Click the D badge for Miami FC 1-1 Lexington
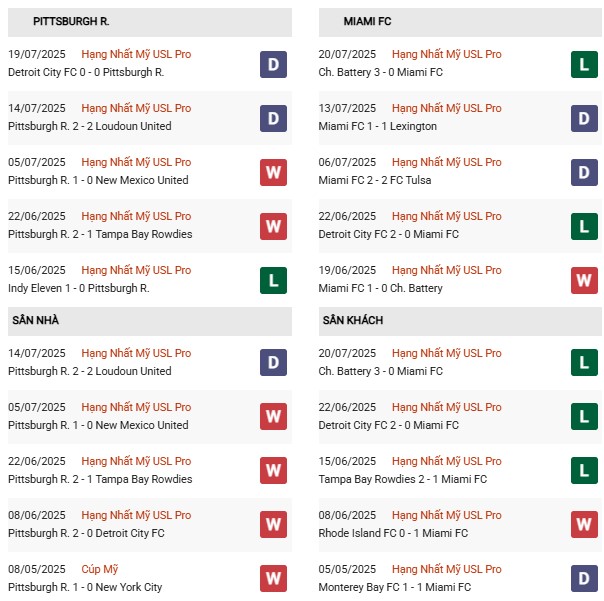Screen dimensions: 604x601 tap(584, 118)
